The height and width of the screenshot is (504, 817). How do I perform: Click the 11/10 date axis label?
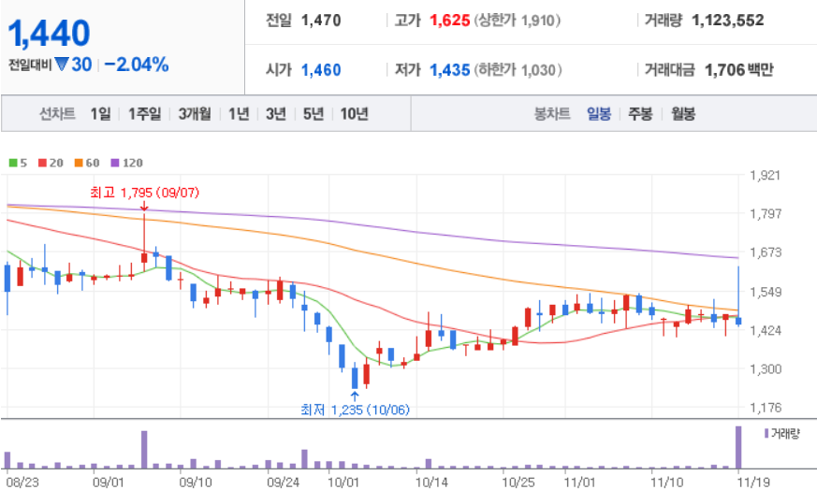tap(666, 482)
